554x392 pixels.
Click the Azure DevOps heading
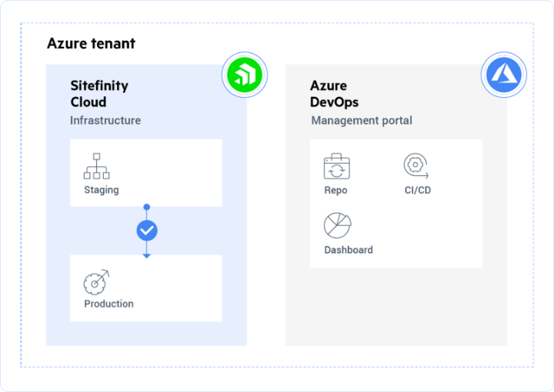(334, 94)
